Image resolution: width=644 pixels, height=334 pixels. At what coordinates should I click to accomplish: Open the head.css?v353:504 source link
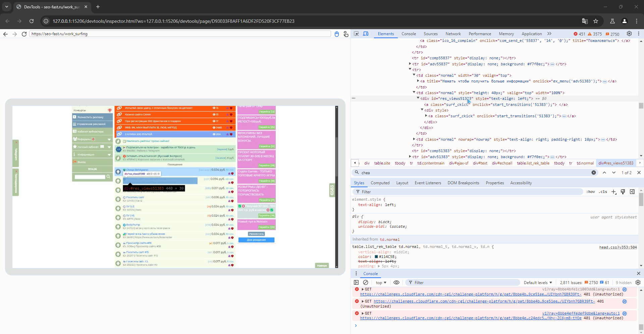point(618,247)
